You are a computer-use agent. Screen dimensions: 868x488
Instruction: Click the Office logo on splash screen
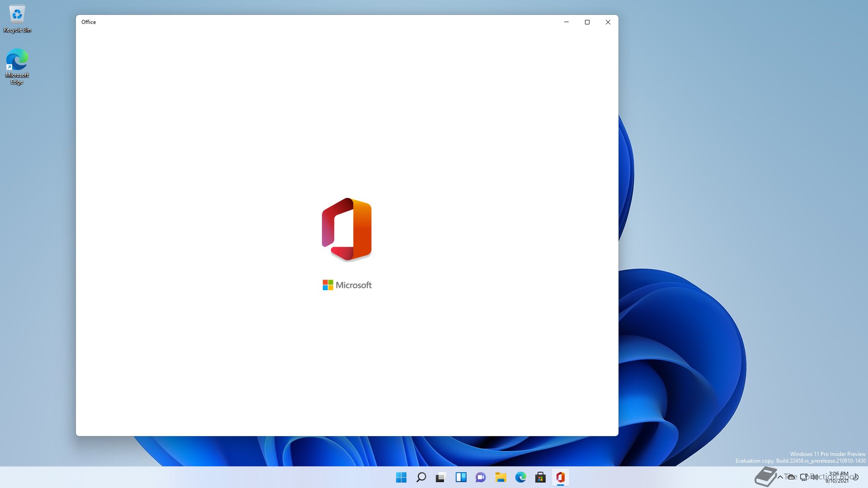347,230
